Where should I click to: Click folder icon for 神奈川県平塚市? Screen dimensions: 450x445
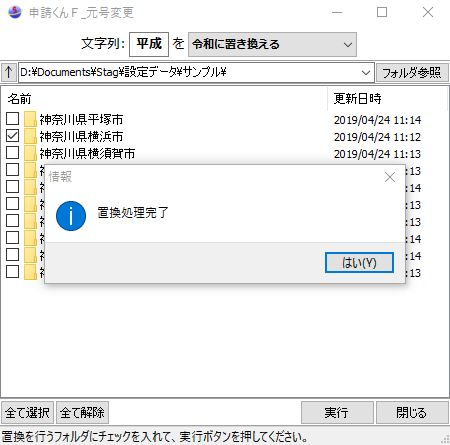pyautogui.click(x=30, y=119)
